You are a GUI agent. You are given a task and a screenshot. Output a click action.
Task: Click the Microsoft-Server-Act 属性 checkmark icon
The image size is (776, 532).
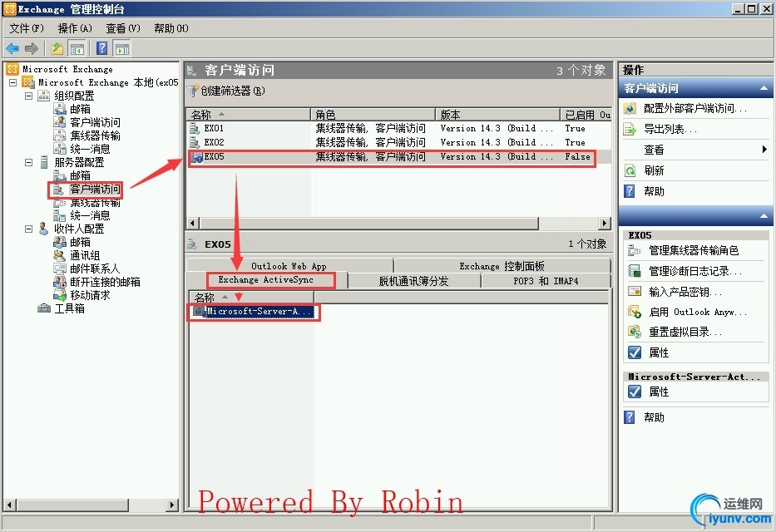[635, 392]
